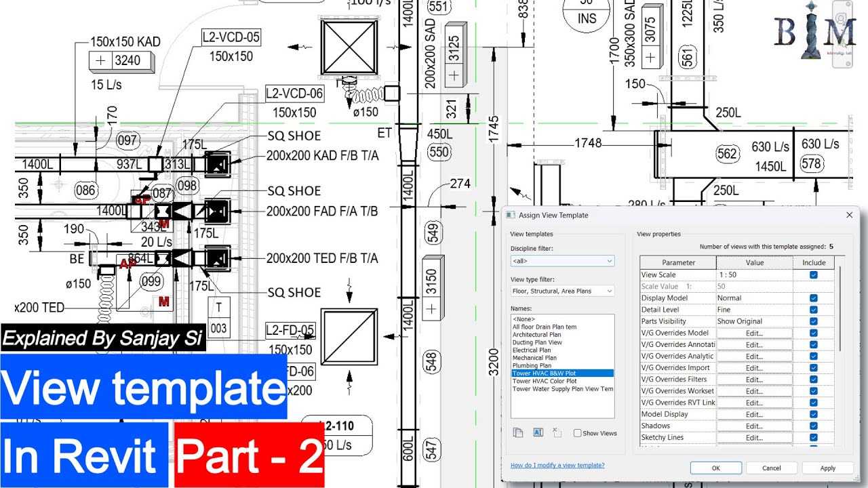This screenshot has height=488, width=868.
Task: Click the Parameter column header
Action: coord(678,262)
